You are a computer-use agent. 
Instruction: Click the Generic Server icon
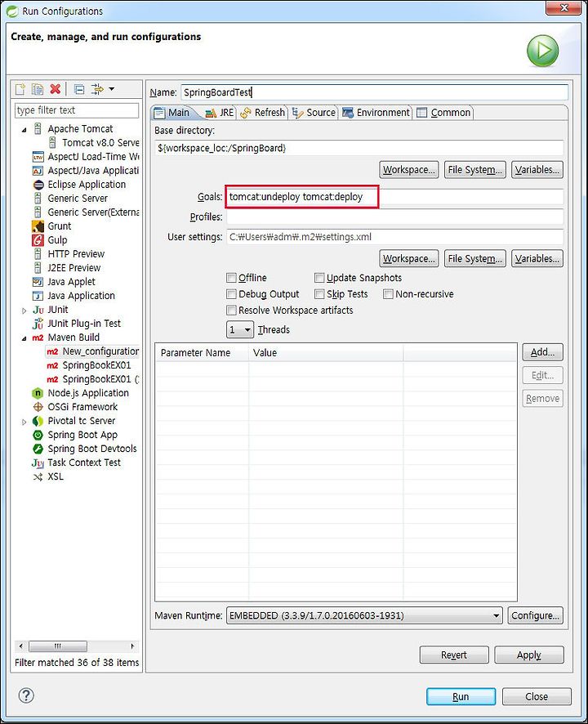click(x=38, y=198)
